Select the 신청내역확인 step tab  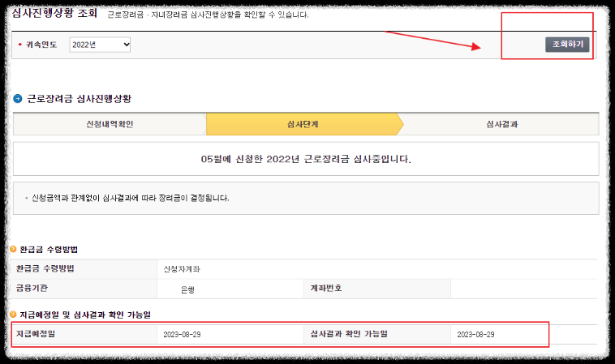[x=110, y=124]
